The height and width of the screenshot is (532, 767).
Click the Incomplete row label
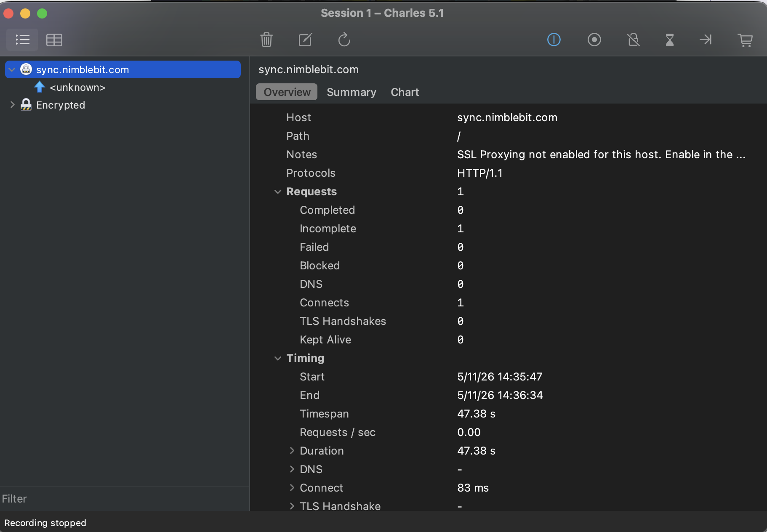pos(328,229)
